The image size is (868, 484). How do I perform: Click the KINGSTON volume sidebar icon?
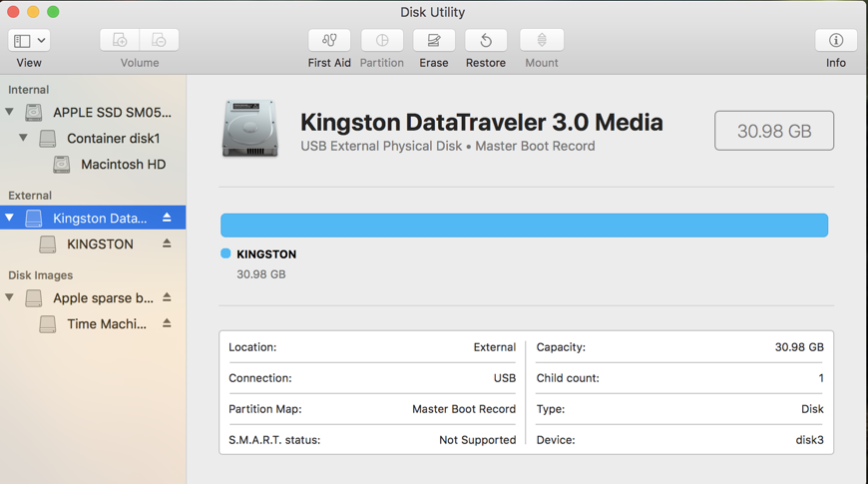[48, 244]
